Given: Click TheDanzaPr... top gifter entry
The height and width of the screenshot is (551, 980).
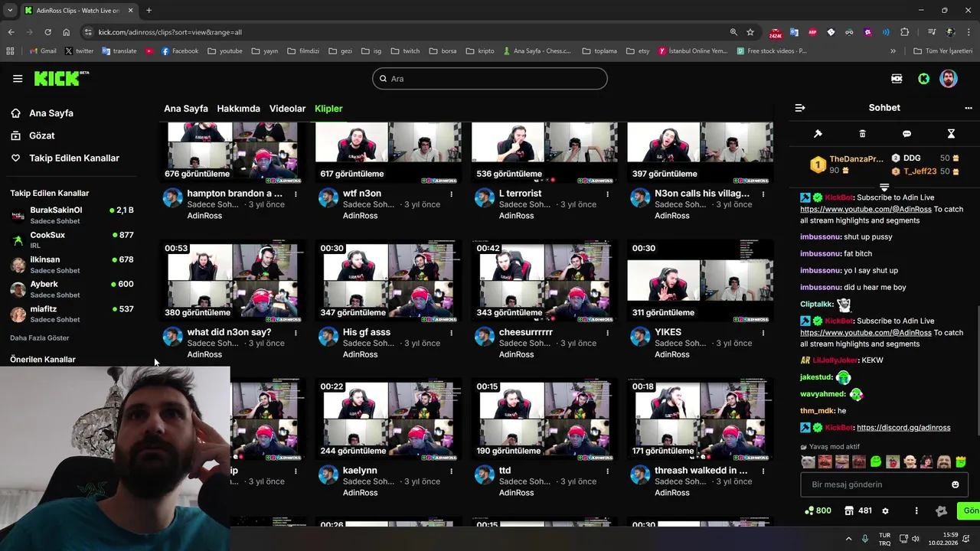Looking at the screenshot, I should coord(847,165).
